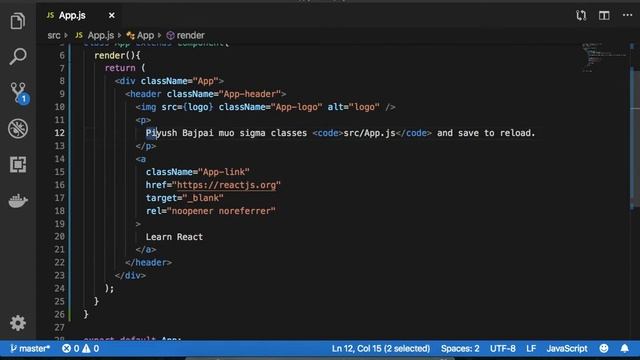Open the Source Control view
Image resolution: width=640 pixels, height=360 pixels.
(x=18, y=93)
